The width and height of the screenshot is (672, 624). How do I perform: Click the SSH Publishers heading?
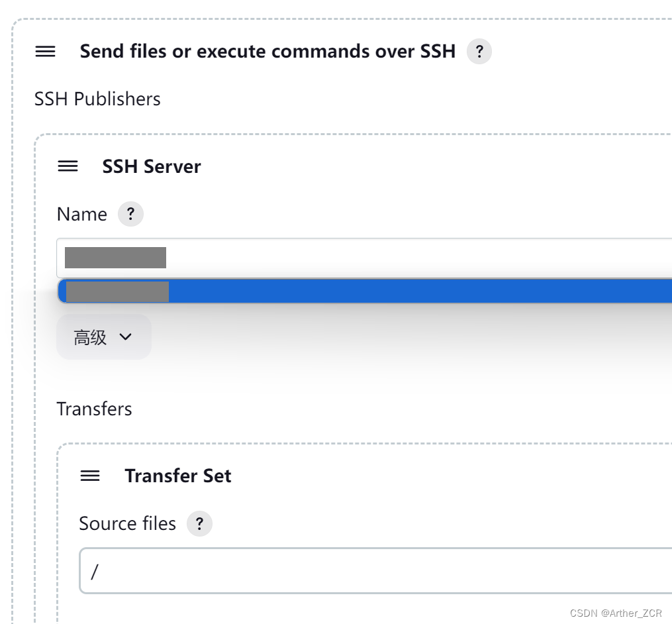pos(97,99)
